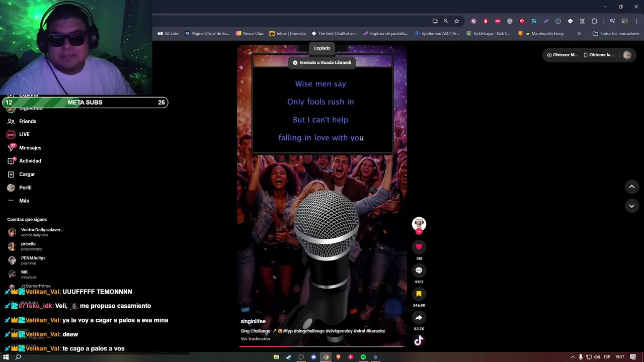The image size is (644, 362).
Task: Open the zoom magnifier in address bar
Action: point(446,21)
